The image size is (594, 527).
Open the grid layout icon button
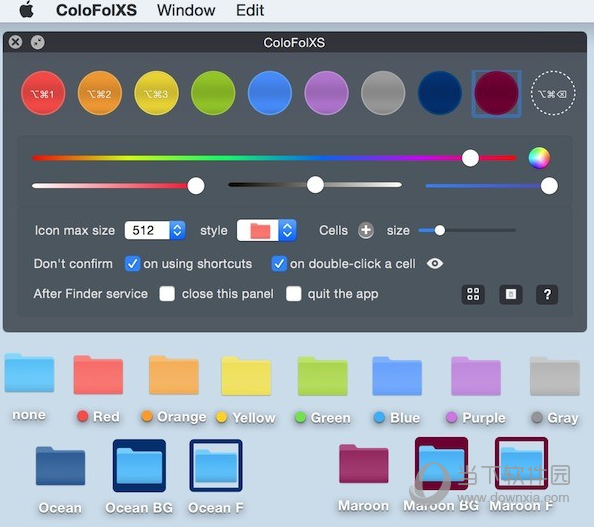(x=473, y=294)
